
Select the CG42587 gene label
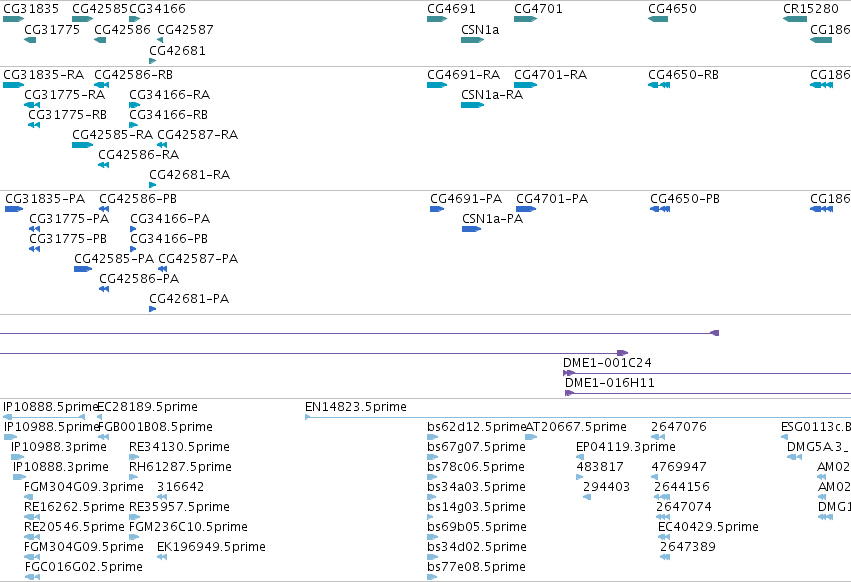(186, 29)
